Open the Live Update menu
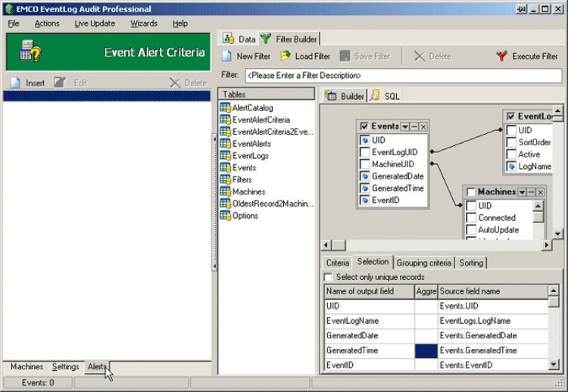Viewport: 568px width, 392px height. click(95, 23)
